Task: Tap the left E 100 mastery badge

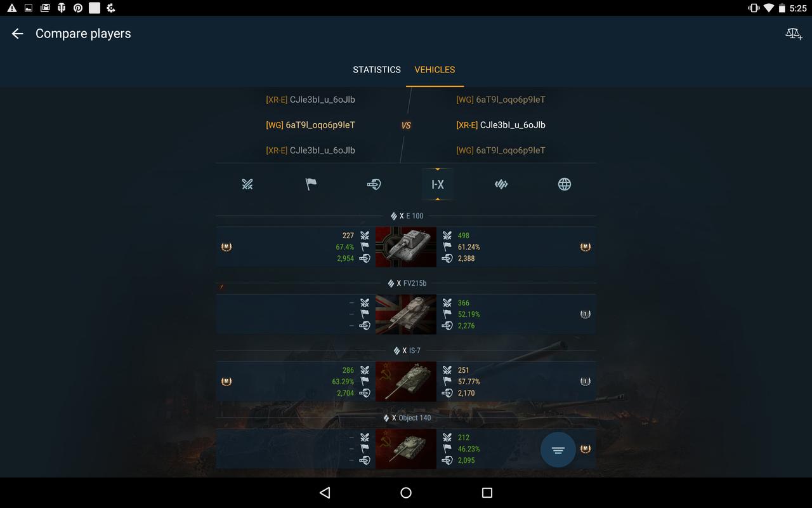Action: (226, 247)
